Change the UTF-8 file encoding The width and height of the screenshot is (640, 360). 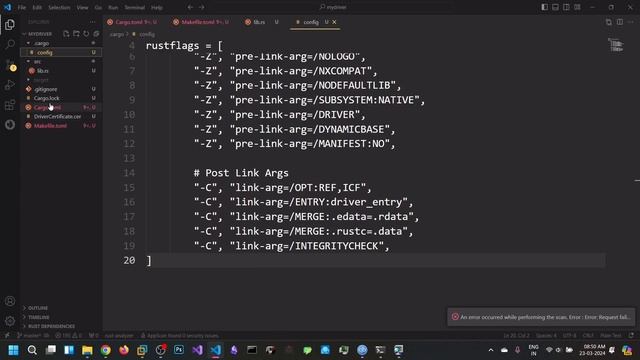(x=569, y=336)
